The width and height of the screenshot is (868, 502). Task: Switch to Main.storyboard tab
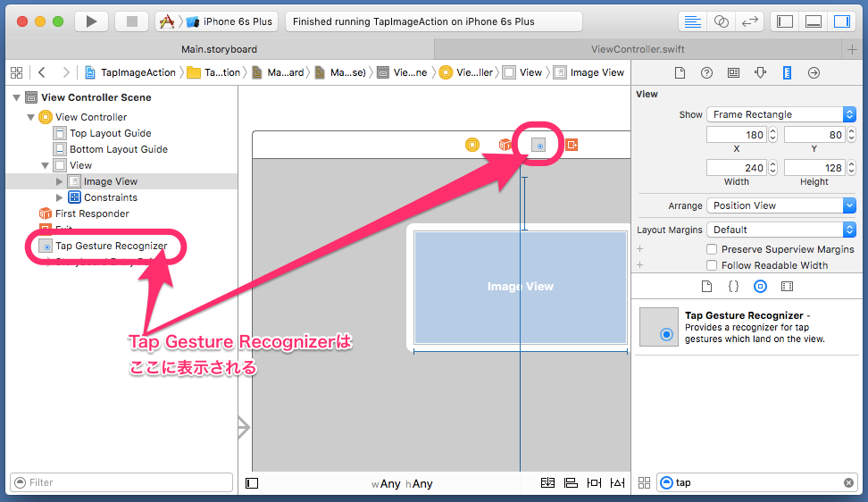(219, 49)
